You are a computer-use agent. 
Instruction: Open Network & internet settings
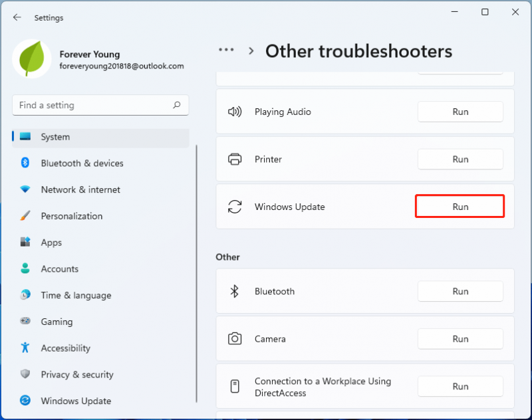[x=100, y=189]
